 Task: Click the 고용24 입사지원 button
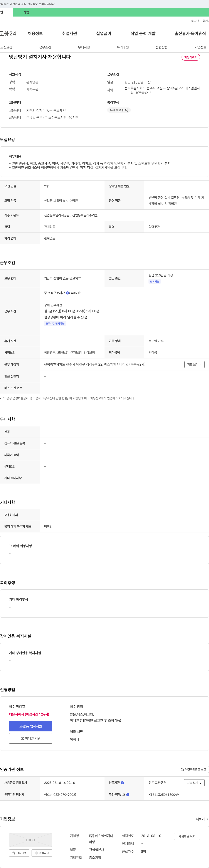tap(31, 726)
